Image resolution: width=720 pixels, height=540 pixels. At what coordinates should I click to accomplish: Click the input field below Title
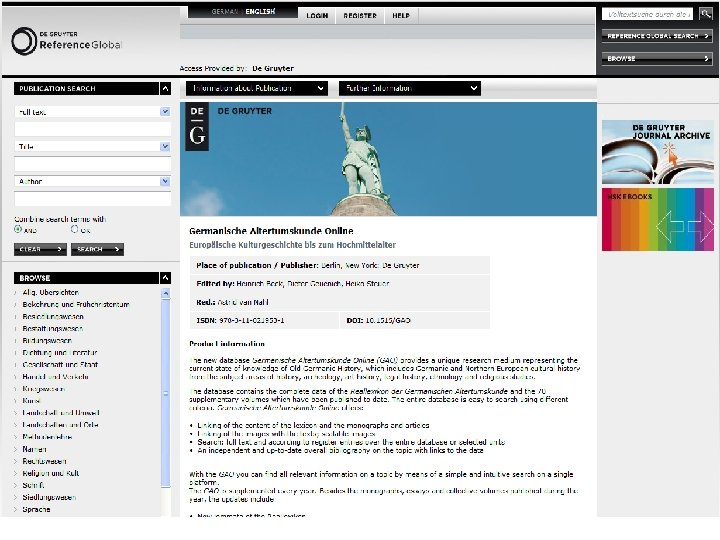(x=92, y=164)
